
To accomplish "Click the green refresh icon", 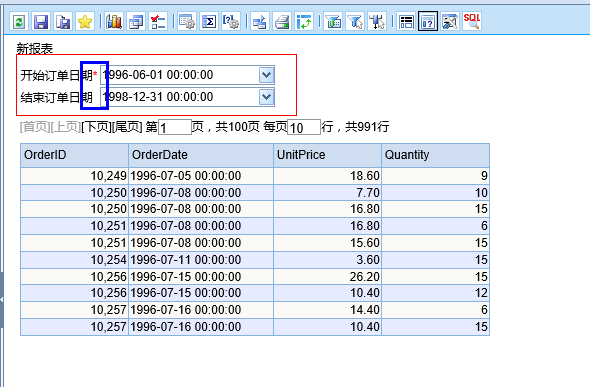I will click(x=18, y=21).
